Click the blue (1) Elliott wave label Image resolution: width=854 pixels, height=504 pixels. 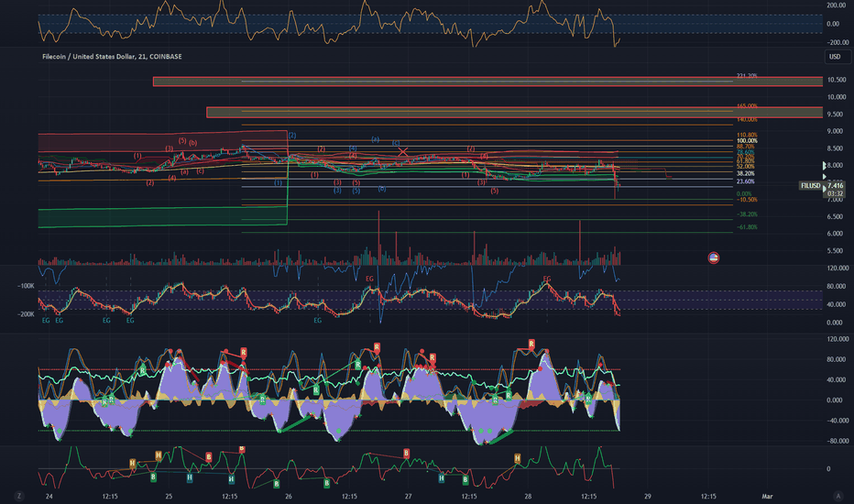[x=278, y=183]
